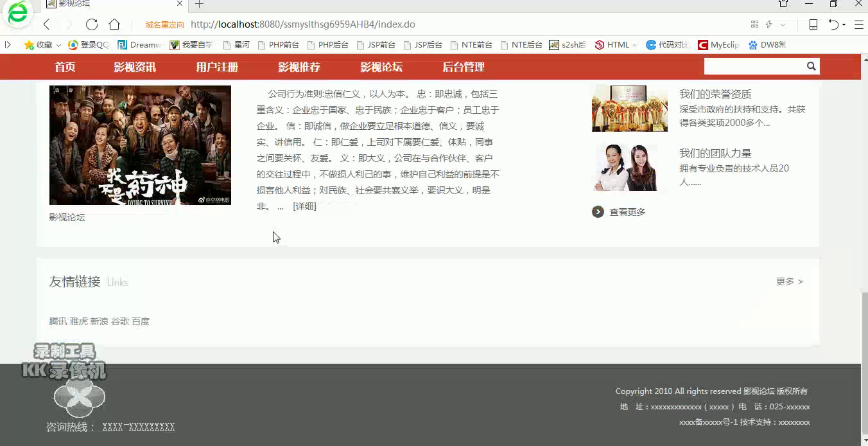Go to the browser home page icon

pos(114,24)
